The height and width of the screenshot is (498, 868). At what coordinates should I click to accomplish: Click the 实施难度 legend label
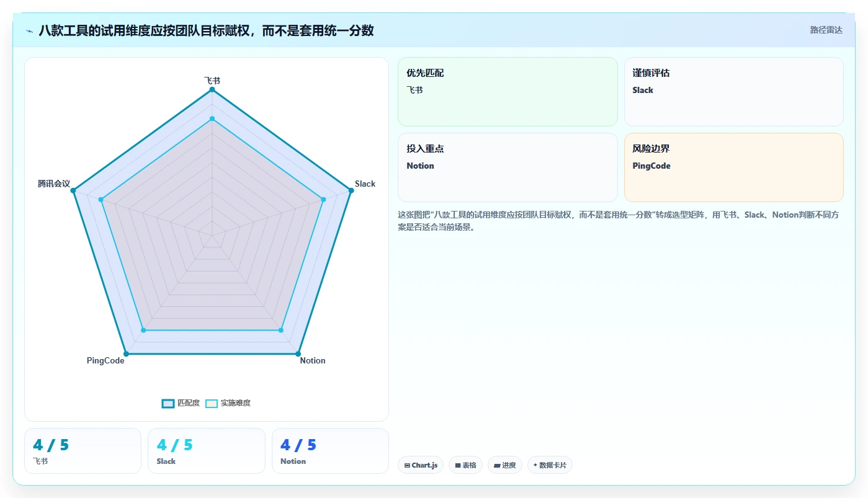coord(236,403)
